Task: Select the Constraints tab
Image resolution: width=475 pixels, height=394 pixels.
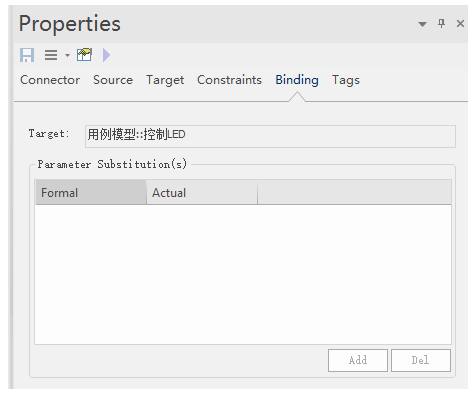Action: (x=229, y=80)
